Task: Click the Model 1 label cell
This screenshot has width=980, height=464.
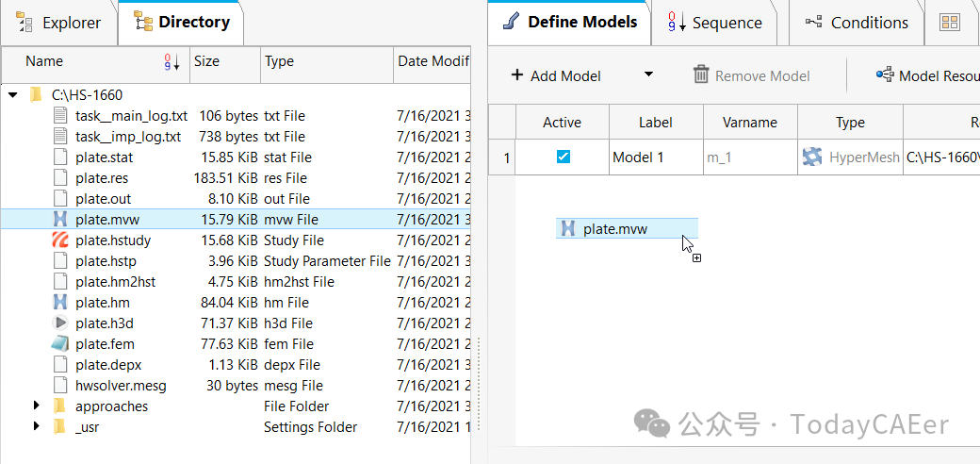Action: [x=656, y=157]
